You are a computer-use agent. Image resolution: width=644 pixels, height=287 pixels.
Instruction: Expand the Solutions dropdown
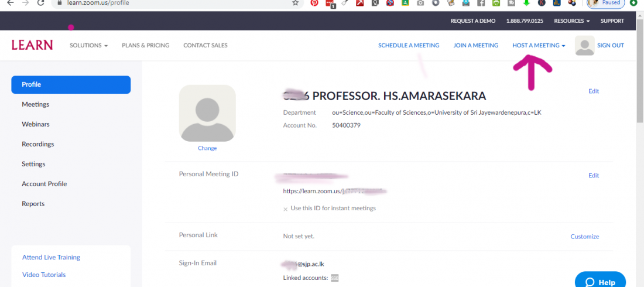coord(89,45)
